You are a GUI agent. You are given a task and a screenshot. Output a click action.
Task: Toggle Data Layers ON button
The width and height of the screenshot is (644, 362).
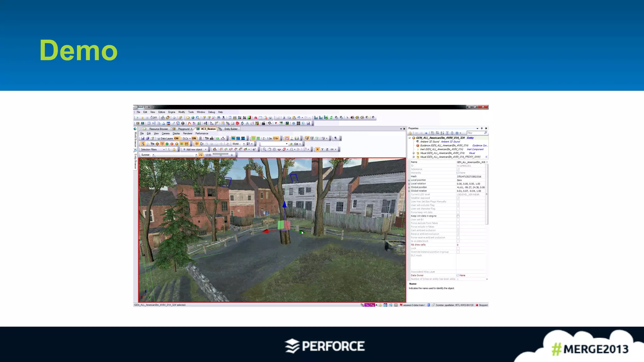tap(176, 138)
